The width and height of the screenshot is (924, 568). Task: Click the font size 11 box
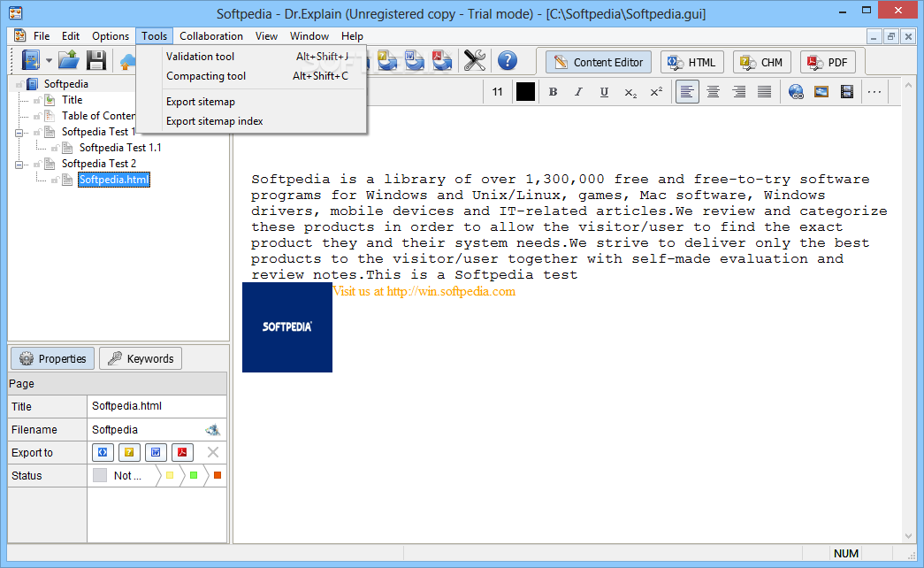pos(498,92)
